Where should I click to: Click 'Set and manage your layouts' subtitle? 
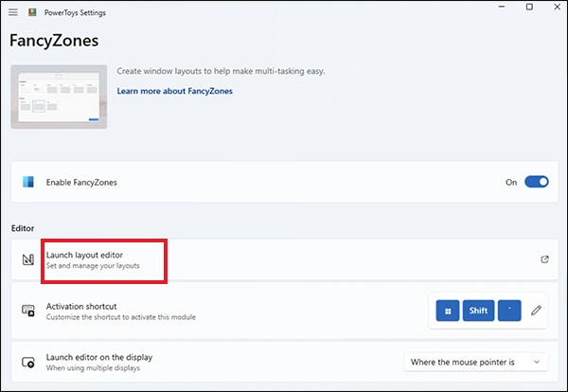click(93, 265)
